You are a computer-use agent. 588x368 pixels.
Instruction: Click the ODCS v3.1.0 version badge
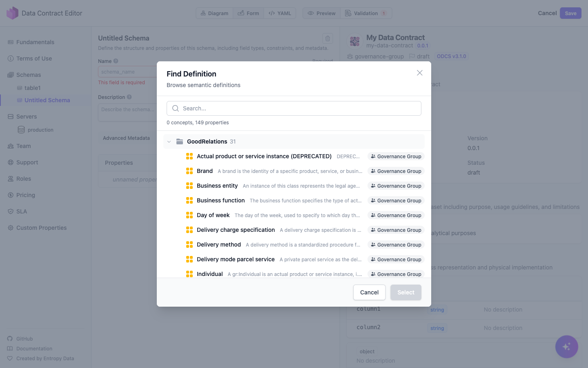(x=452, y=56)
